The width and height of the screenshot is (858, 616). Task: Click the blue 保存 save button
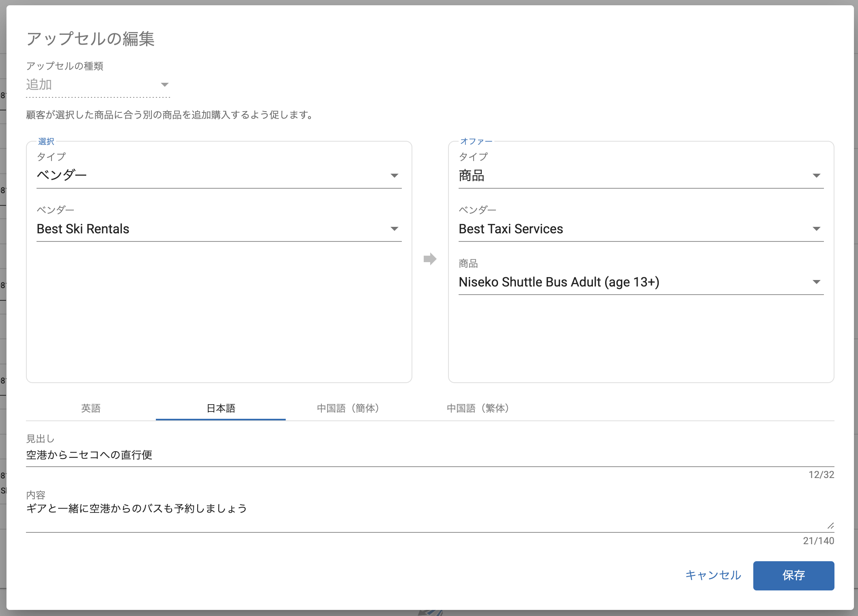pos(793,575)
